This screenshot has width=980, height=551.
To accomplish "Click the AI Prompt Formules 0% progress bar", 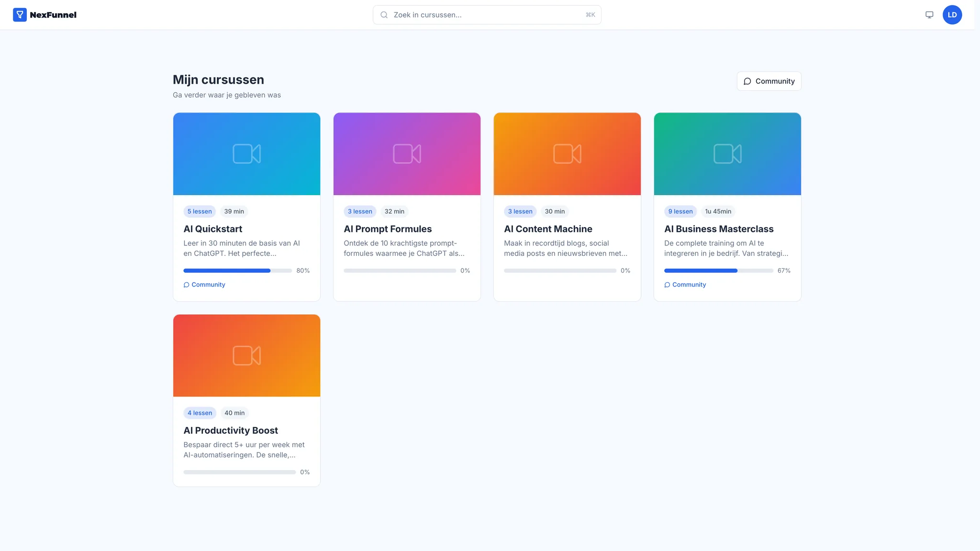I will [400, 271].
